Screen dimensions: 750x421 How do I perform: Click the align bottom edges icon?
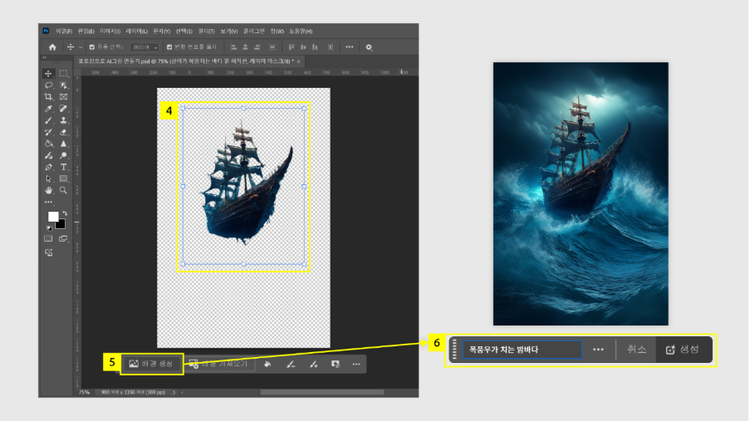click(x=315, y=47)
